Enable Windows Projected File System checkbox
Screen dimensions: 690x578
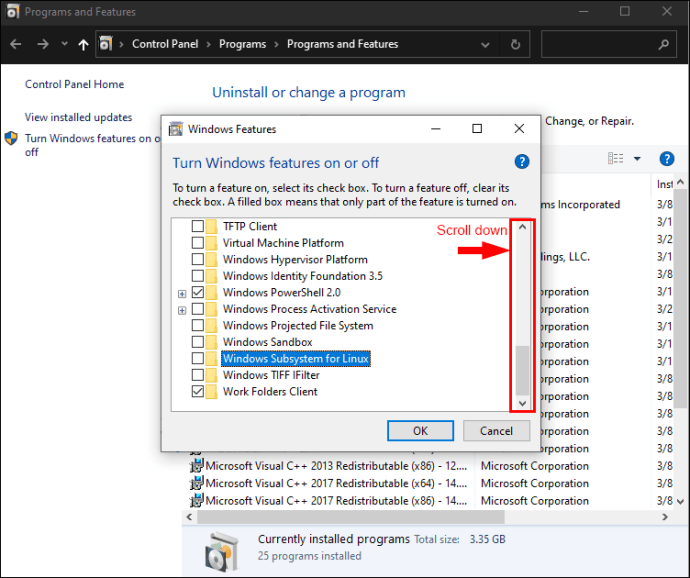(198, 325)
